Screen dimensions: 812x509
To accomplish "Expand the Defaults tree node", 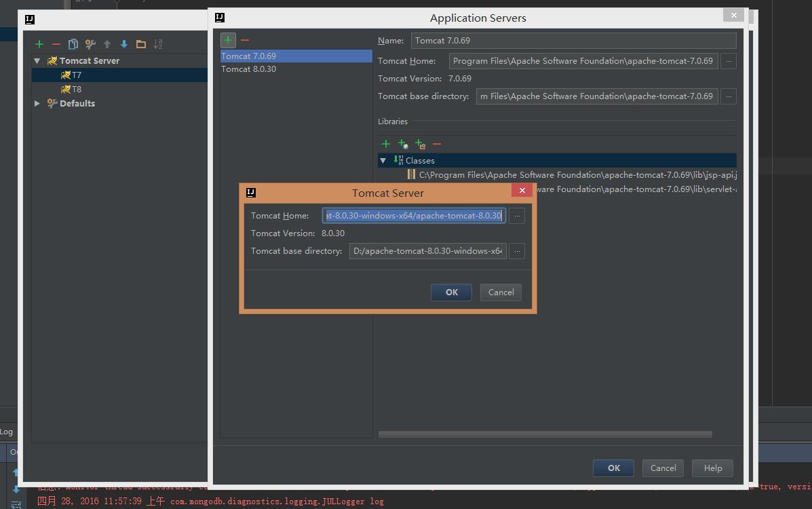I will point(37,103).
